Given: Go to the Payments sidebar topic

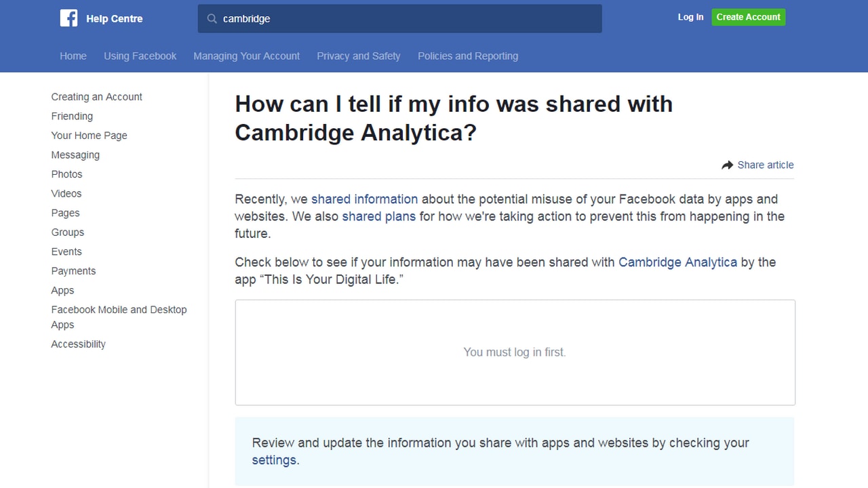Looking at the screenshot, I should coord(73,271).
